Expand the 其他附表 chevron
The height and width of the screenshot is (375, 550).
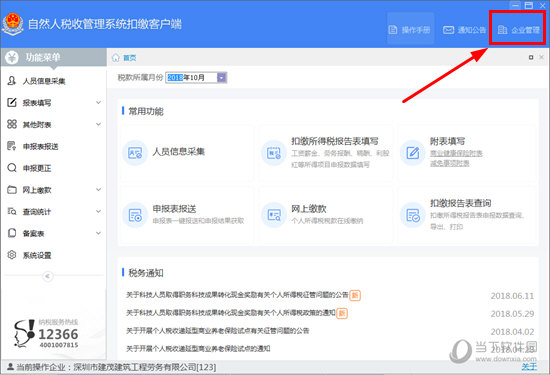[99, 124]
